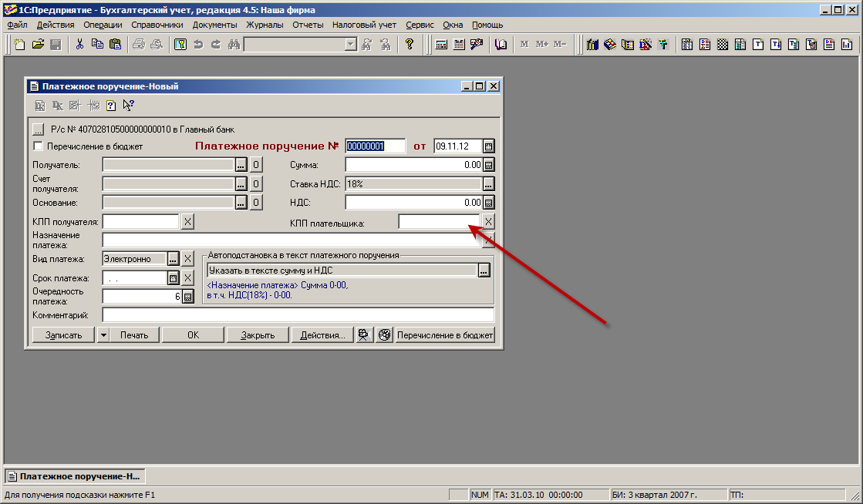The height and width of the screenshot is (504, 863).
Task: Click the yellow question mark help icon
Action: [410, 44]
